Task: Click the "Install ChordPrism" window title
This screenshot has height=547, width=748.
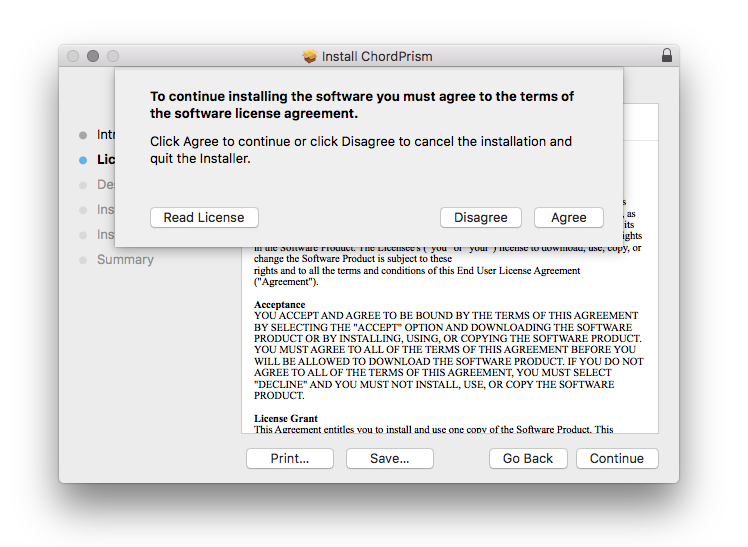Action: [x=377, y=56]
